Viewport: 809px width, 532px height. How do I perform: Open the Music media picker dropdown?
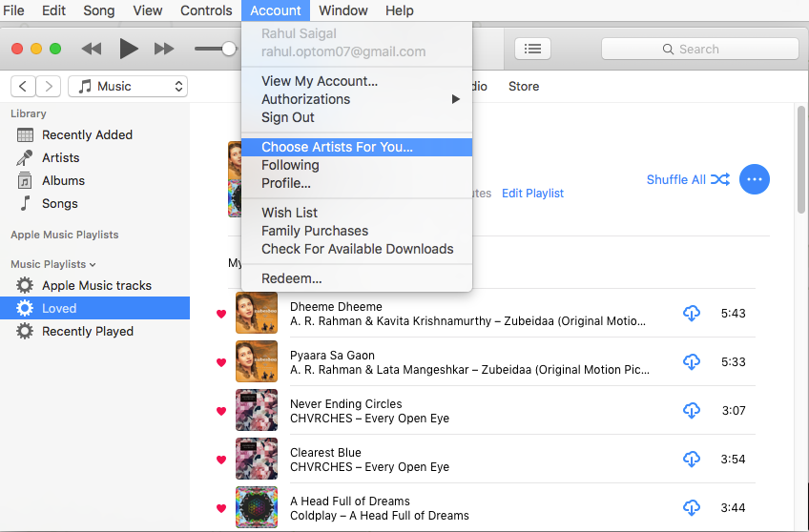(128, 86)
